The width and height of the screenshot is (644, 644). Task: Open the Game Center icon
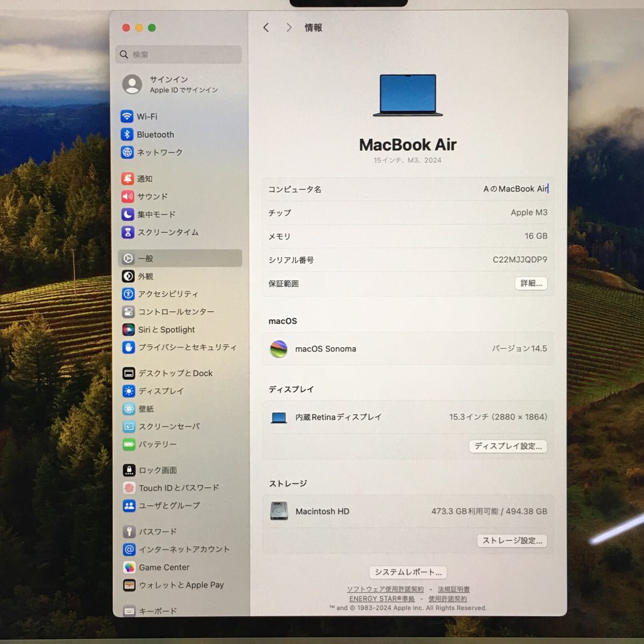click(129, 567)
